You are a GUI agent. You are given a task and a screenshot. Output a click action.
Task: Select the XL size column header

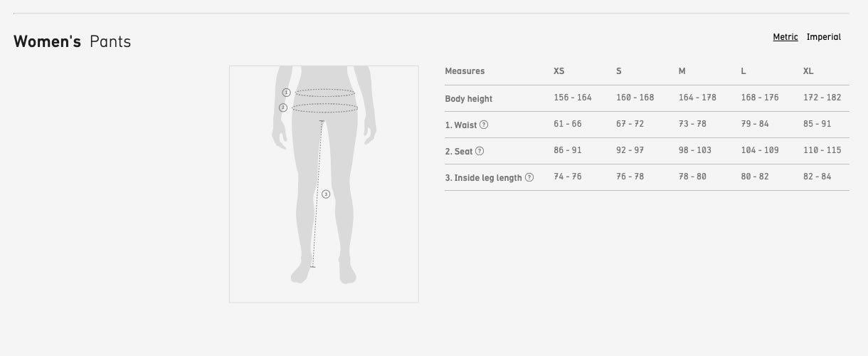click(808, 71)
